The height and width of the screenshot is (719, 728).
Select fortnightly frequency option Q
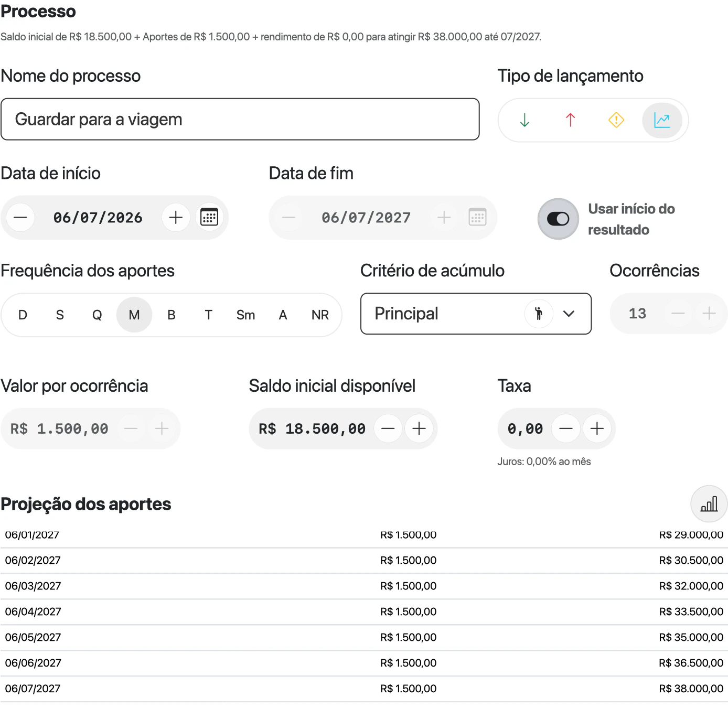click(x=97, y=315)
